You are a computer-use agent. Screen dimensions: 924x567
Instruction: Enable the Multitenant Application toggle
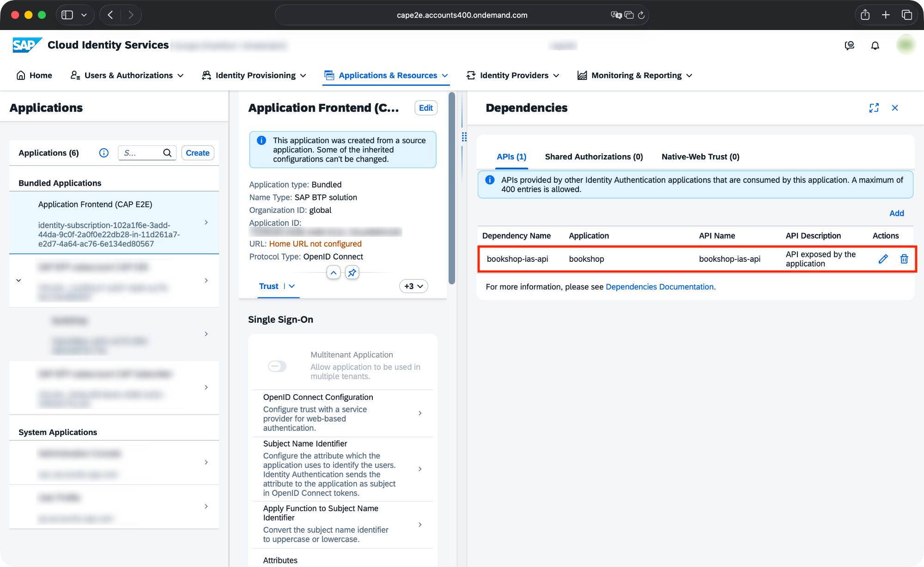pyautogui.click(x=277, y=366)
